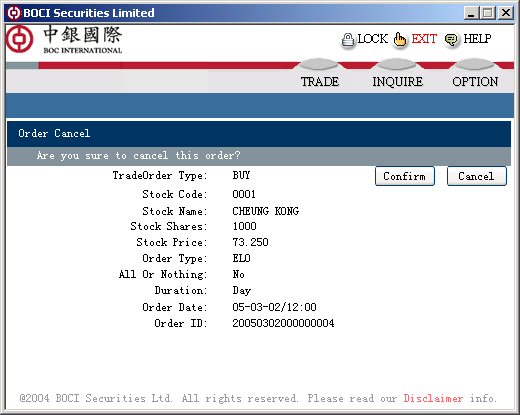The width and height of the screenshot is (520, 415).
Task: Click the red BOC International logo
Action: tap(20, 39)
